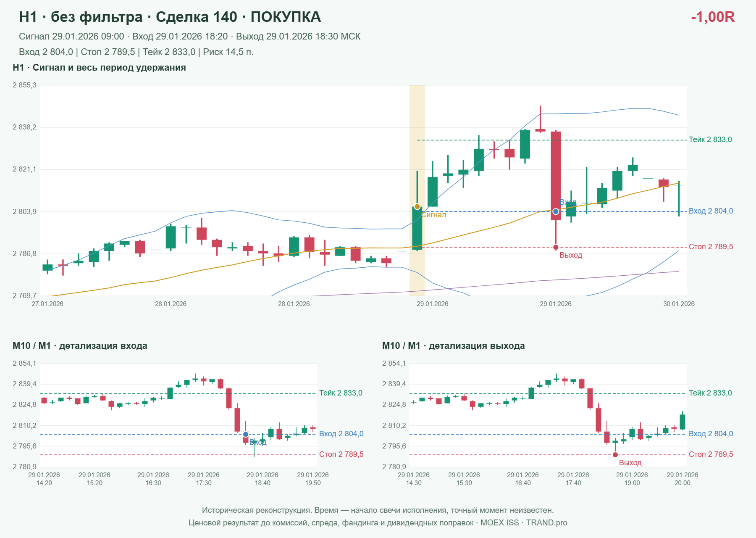
Task: Click the 'Выход' label in the exit detail chart
Action: [x=630, y=463]
